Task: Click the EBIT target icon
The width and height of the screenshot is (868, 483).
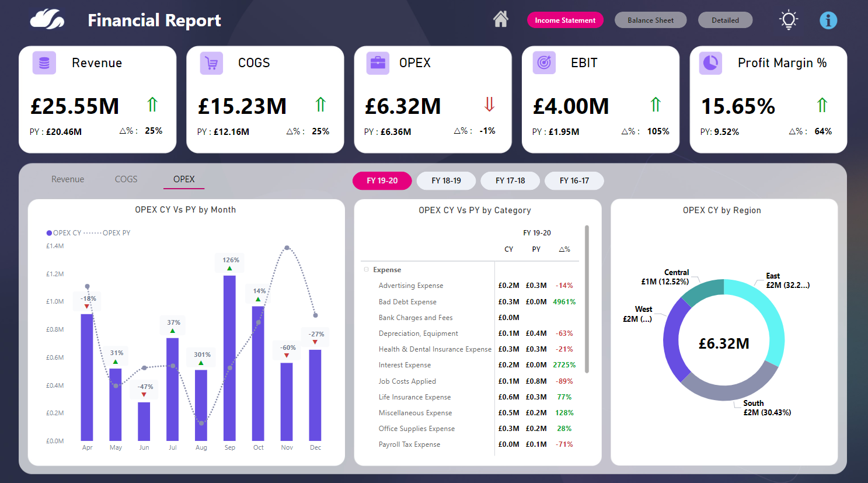Action: 544,63
